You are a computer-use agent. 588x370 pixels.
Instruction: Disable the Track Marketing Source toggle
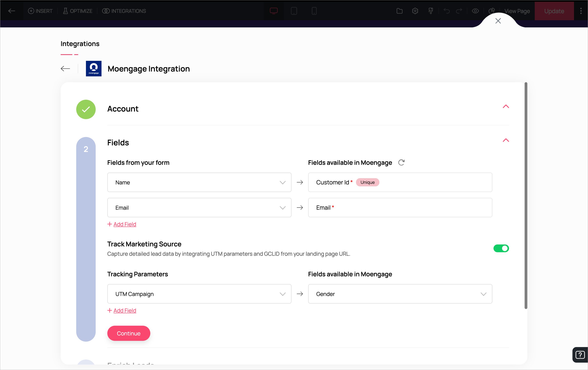tap(501, 249)
